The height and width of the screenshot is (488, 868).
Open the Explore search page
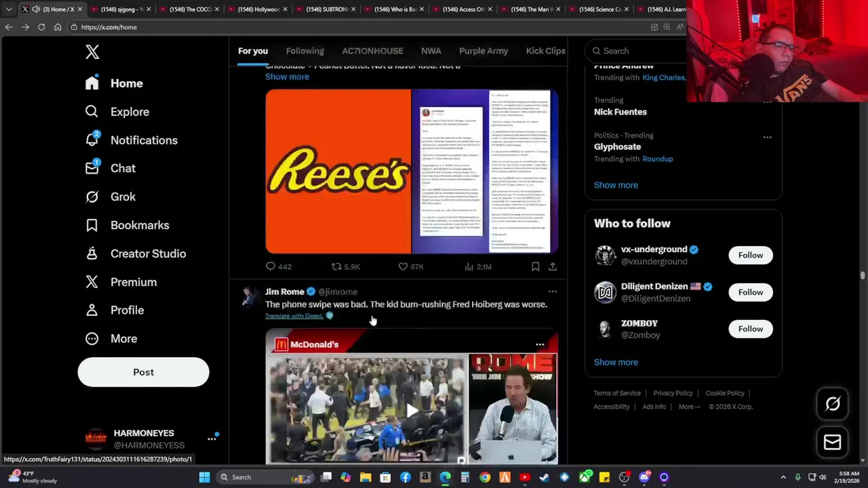(117, 112)
